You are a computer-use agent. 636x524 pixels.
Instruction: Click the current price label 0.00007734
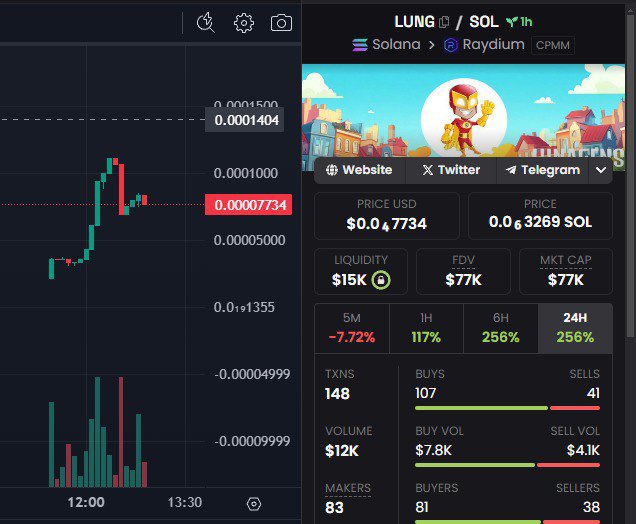point(248,205)
